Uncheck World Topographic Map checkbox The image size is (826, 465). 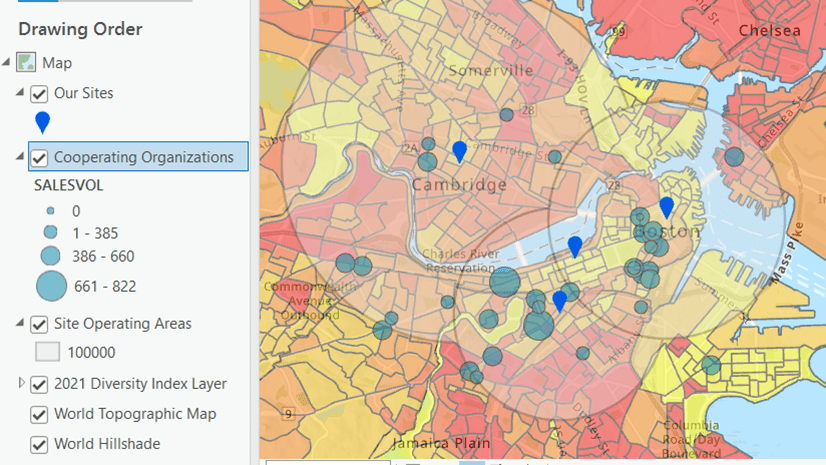point(39,414)
